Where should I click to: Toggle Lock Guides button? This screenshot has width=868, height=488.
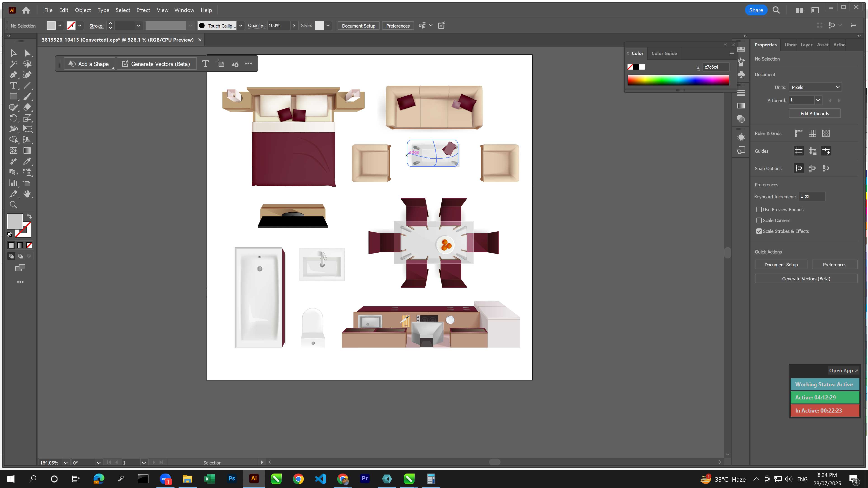(812, 151)
